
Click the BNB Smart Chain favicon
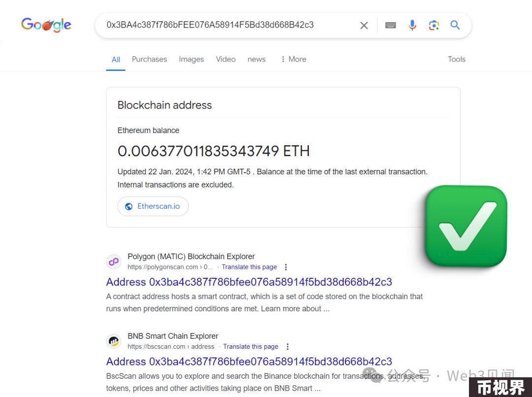point(114,341)
